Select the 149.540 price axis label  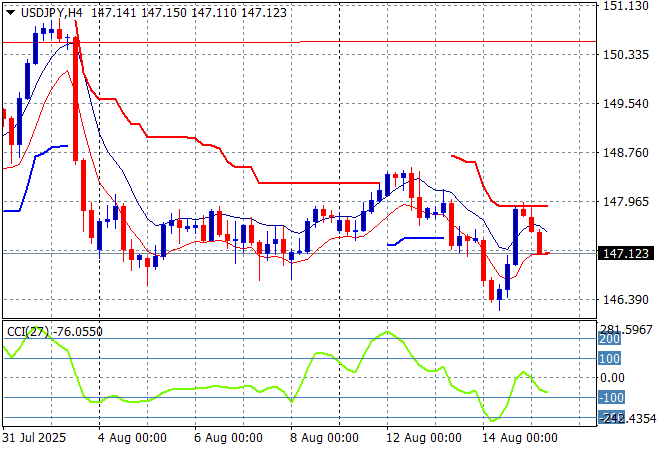click(626, 104)
